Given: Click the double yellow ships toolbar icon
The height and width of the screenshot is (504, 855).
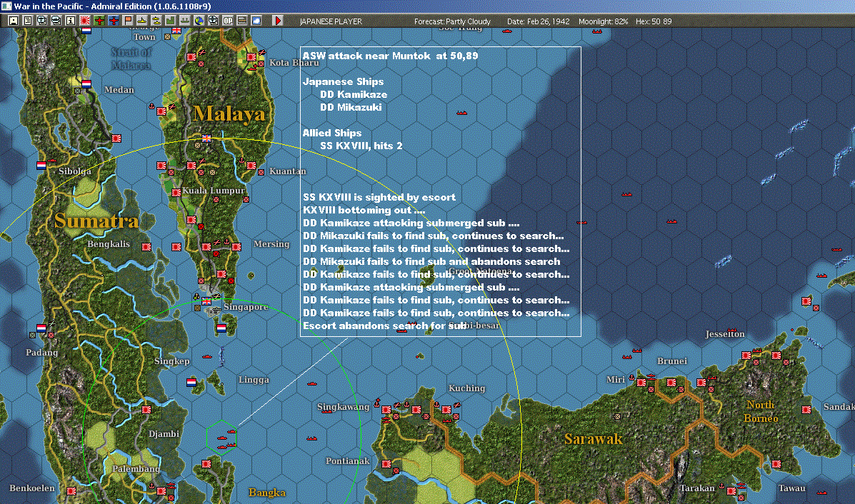Looking at the screenshot, I should point(156,21).
